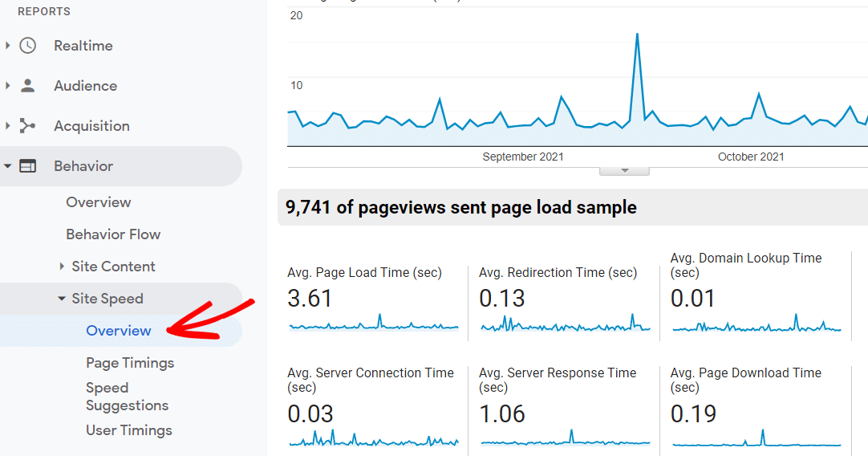Click the Redirection Time sparkline
This screenshot has height=456, width=868.
(x=566, y=324)
